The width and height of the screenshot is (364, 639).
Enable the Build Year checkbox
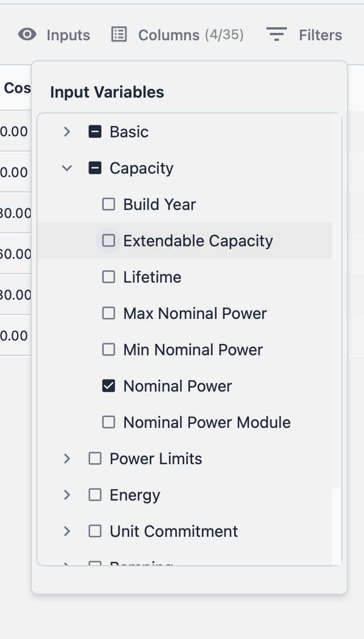click(x=108, y=204)
